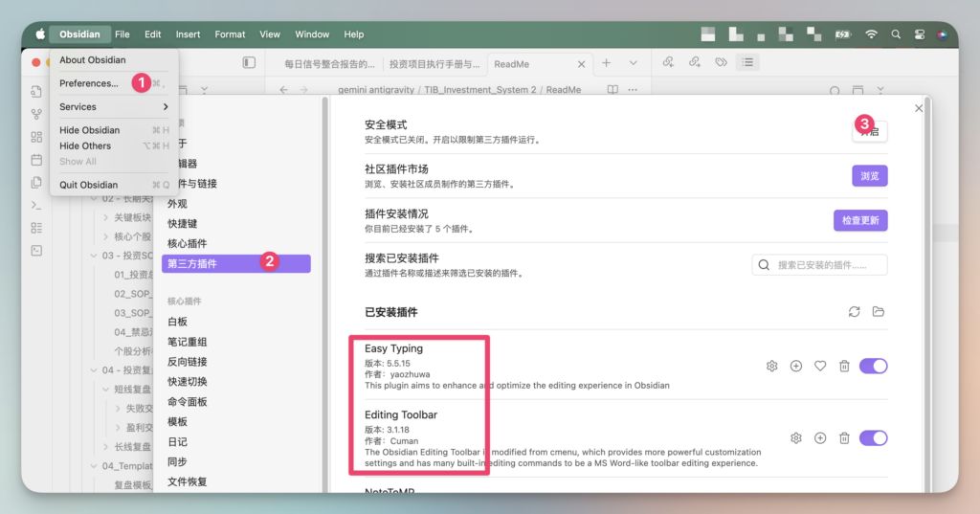This screenshot has width=980, height=514.
Task: Open the tab list dropdown chevron
Action: [x=633, y=63]
